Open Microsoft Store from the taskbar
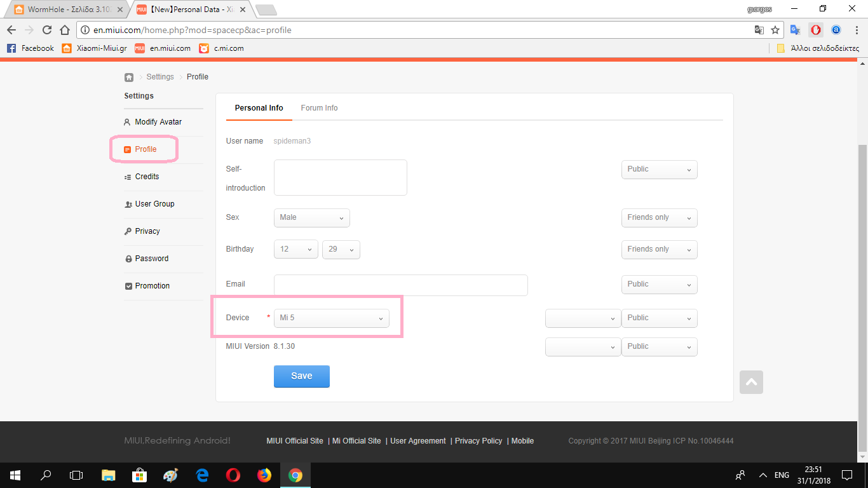This screenshot has height=488, width=868. point(139,475)
